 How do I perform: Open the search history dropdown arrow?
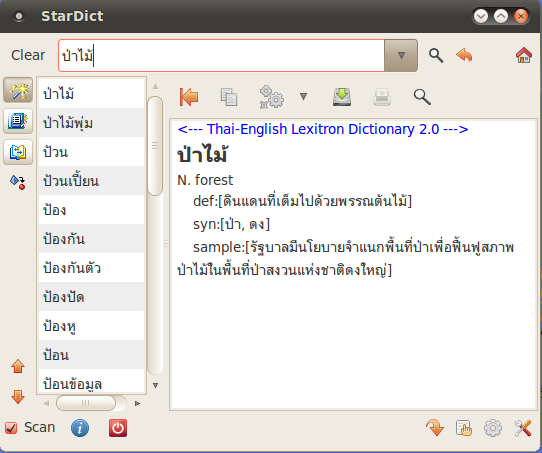pyautogui.click(x=401, y=55)
